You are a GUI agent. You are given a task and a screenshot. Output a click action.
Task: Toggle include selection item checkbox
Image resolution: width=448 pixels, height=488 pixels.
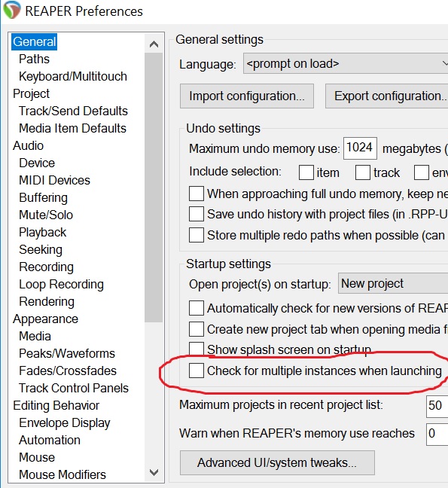306,172
